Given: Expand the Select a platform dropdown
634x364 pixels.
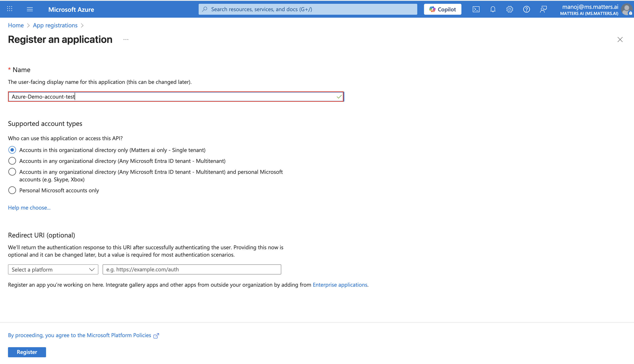Looking at the screenshot, I should click(x=53, y=269).
